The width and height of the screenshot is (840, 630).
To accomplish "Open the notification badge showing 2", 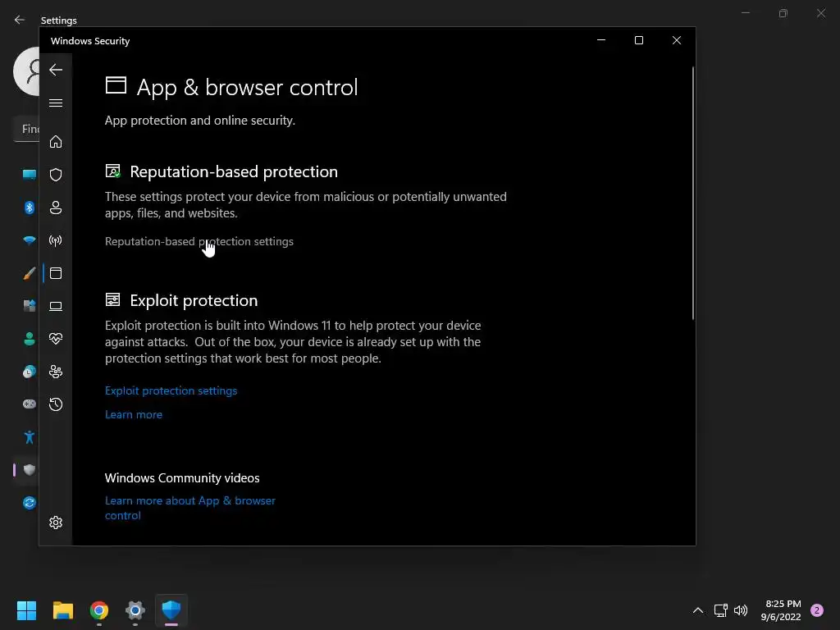I will pos(817,610).
